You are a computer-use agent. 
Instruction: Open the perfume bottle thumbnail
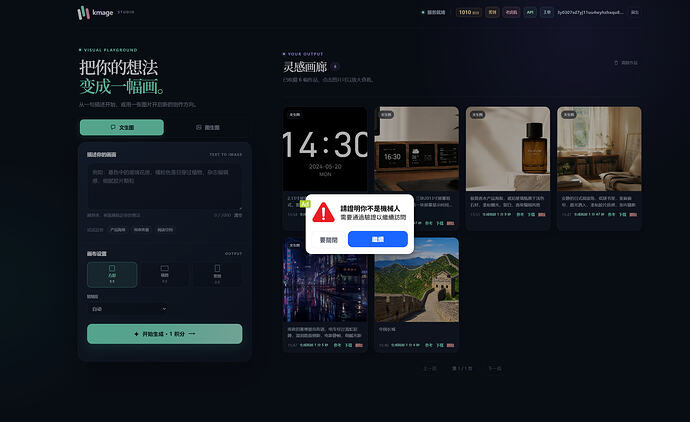coord(508,149)
